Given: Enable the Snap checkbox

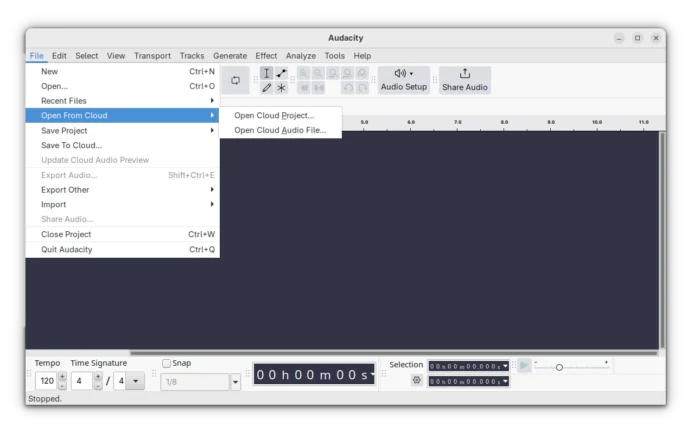Looking at the screenshot, I should point(167,363).
